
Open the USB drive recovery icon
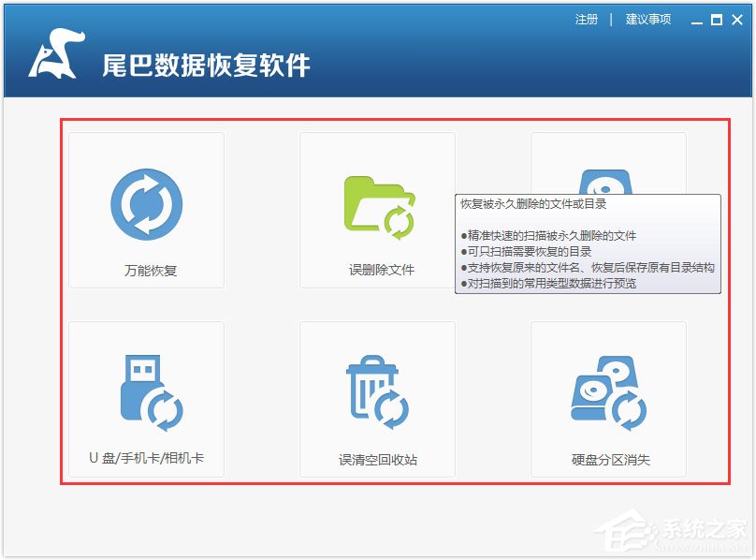[148, 391]
